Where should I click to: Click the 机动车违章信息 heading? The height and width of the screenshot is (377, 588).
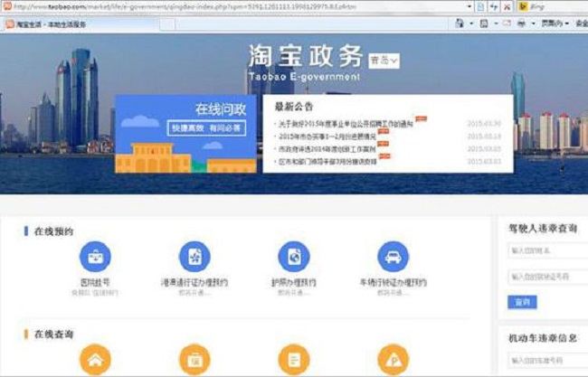coord(543,338)
